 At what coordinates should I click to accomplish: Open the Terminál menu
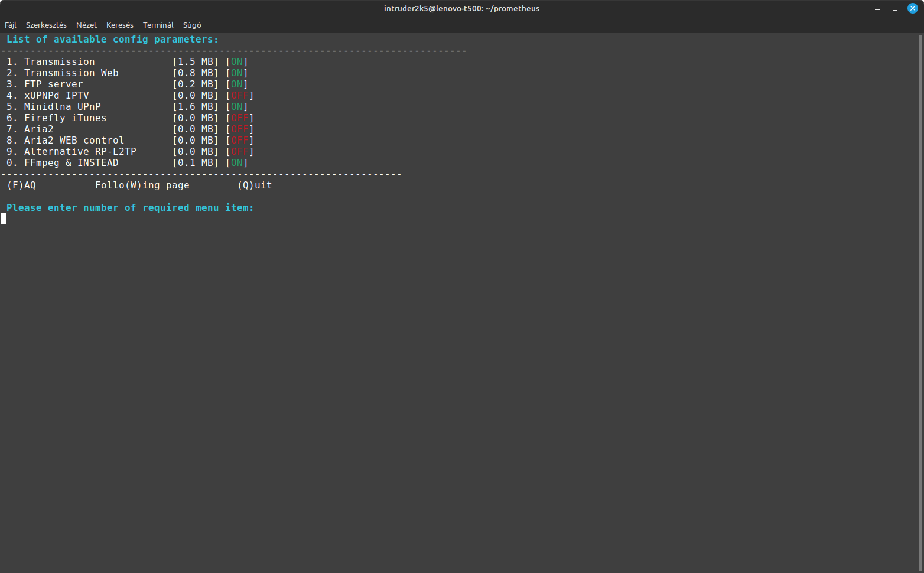click(158, 25)
